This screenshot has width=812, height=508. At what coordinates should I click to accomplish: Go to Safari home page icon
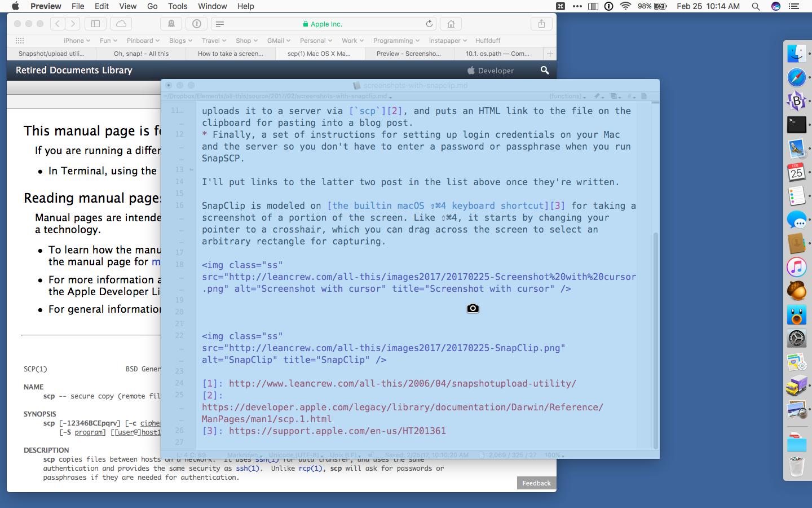(451, 24)
